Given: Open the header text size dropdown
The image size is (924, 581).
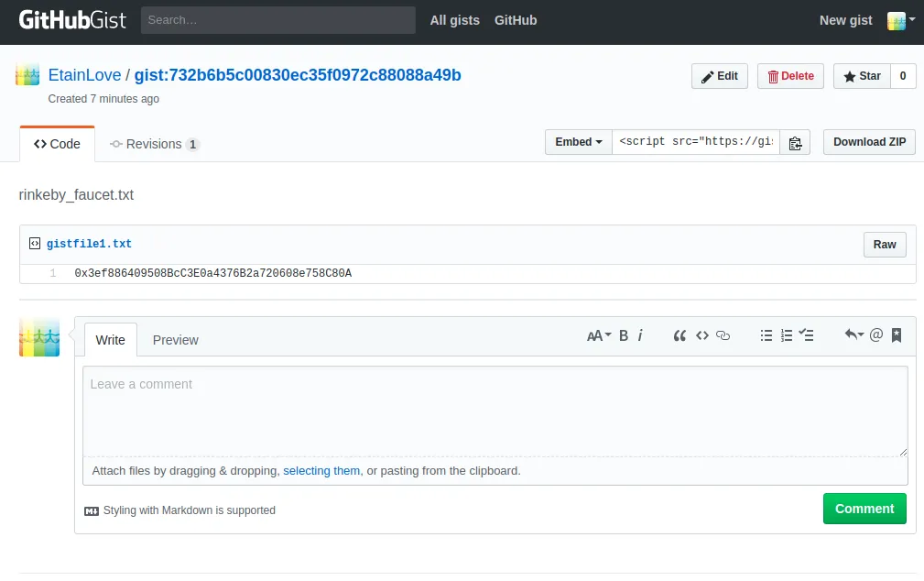Looking at the screenshot, I should pyautogui.click(x=599, y=335).
